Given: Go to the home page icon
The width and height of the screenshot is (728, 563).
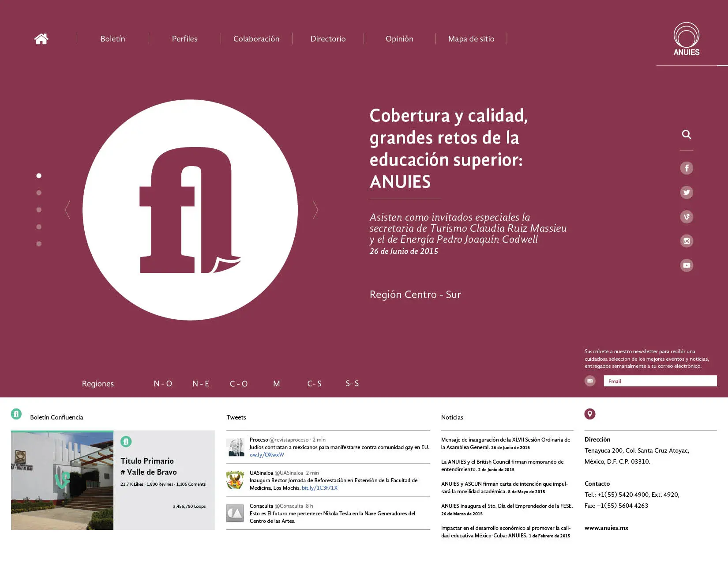Looking at the screenshot, I should pyautogui.click(x=41, y=39).
